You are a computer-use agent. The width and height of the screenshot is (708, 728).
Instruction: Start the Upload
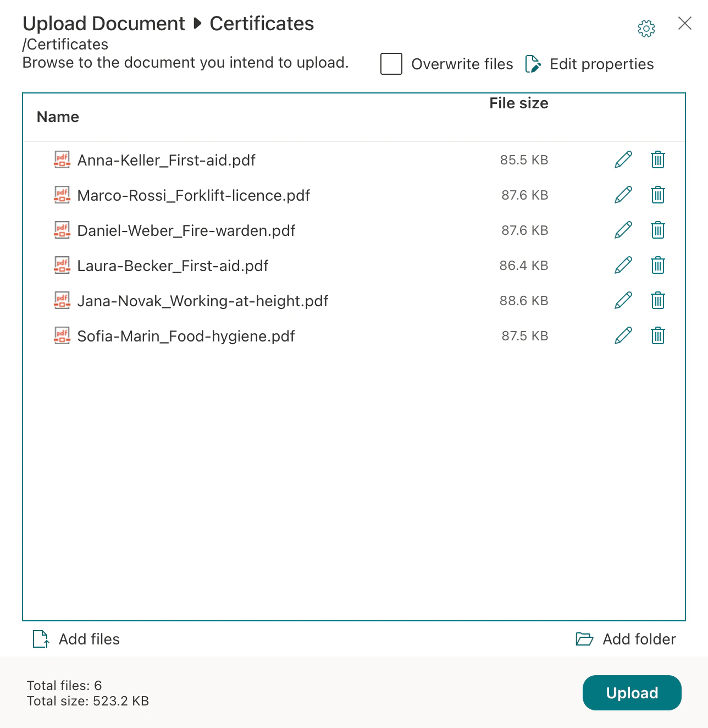click(x=632, y=693)
